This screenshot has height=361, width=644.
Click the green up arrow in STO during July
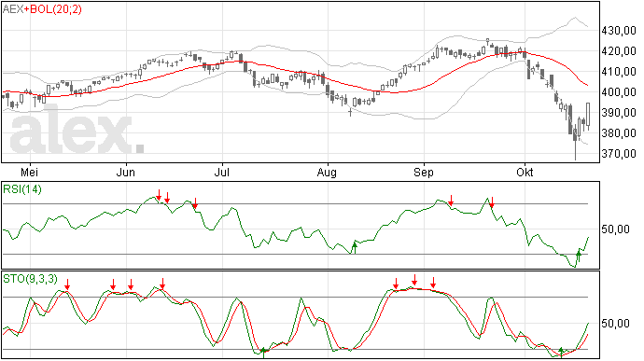click(x=263, y=353)
